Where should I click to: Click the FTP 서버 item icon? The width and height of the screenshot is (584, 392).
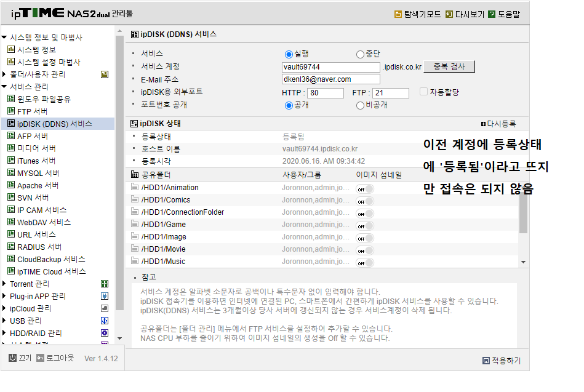[11, 111]
